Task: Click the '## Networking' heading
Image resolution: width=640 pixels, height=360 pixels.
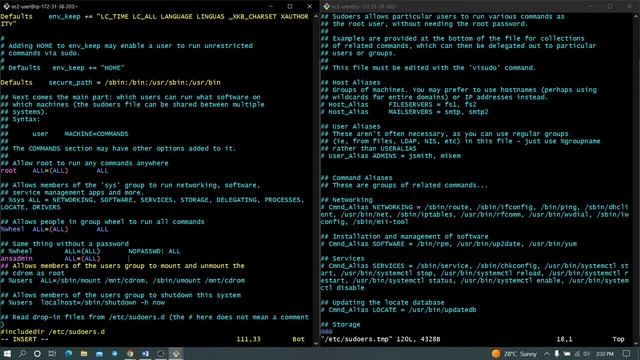Action: pyautogui.click(x=347, y=200)
